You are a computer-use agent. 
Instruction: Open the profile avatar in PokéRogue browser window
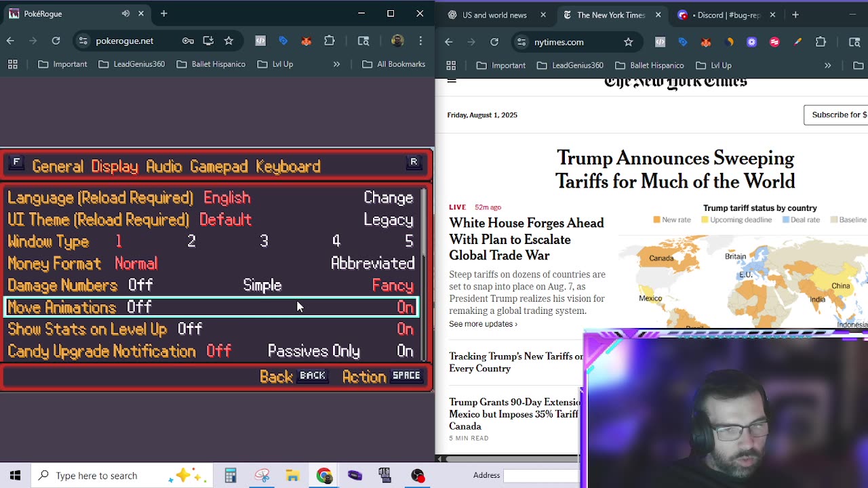point(398,41)
